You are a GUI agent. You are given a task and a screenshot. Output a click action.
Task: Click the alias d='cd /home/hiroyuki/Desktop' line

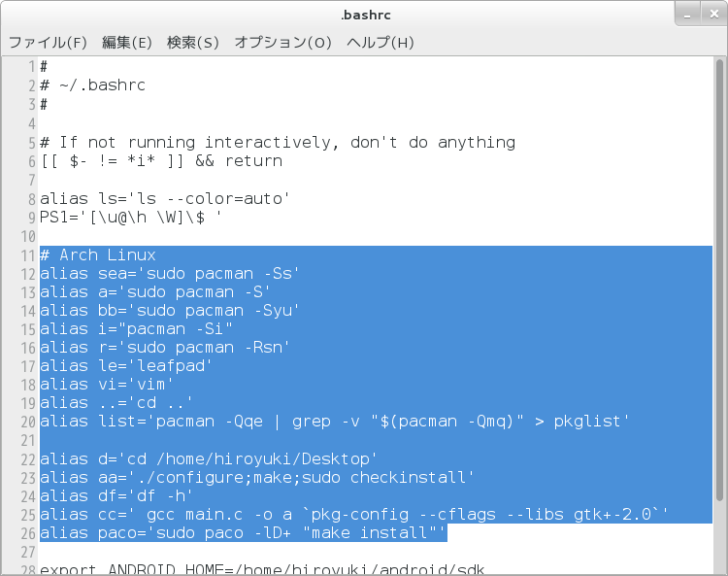tap(209, 459)
